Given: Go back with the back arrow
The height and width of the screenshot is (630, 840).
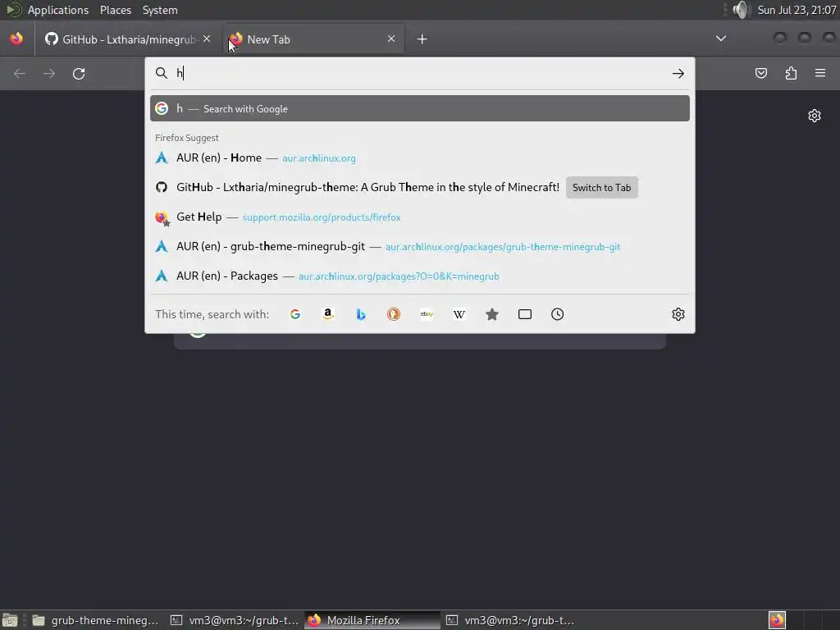Looking at the screenshot, I should [20, 73].
